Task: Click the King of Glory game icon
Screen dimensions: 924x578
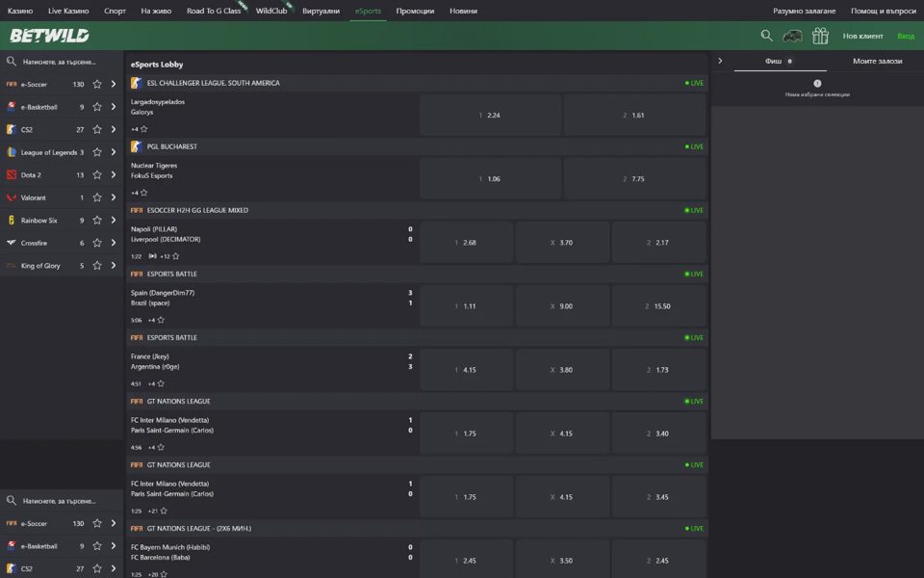Action: tap(12, 266)
